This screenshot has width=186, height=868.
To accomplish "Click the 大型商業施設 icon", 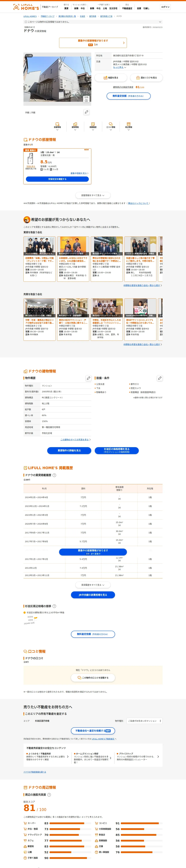I will pyautogui.click(x=96, y=829).
